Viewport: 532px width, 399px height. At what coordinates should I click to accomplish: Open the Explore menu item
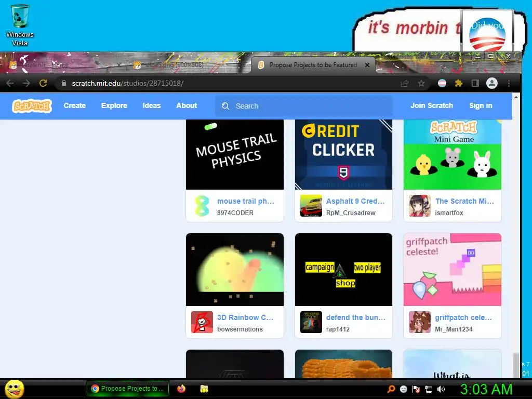[x=114, y=105]
